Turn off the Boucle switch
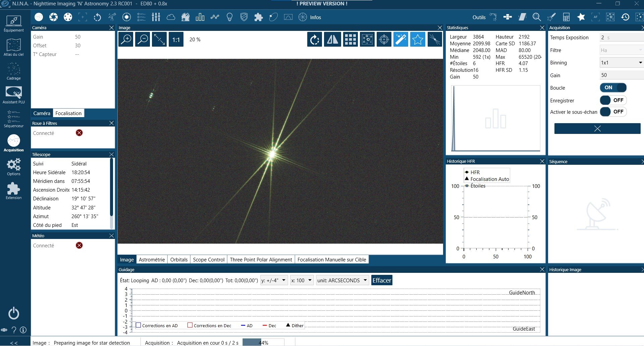 click(x=613, y=88)
